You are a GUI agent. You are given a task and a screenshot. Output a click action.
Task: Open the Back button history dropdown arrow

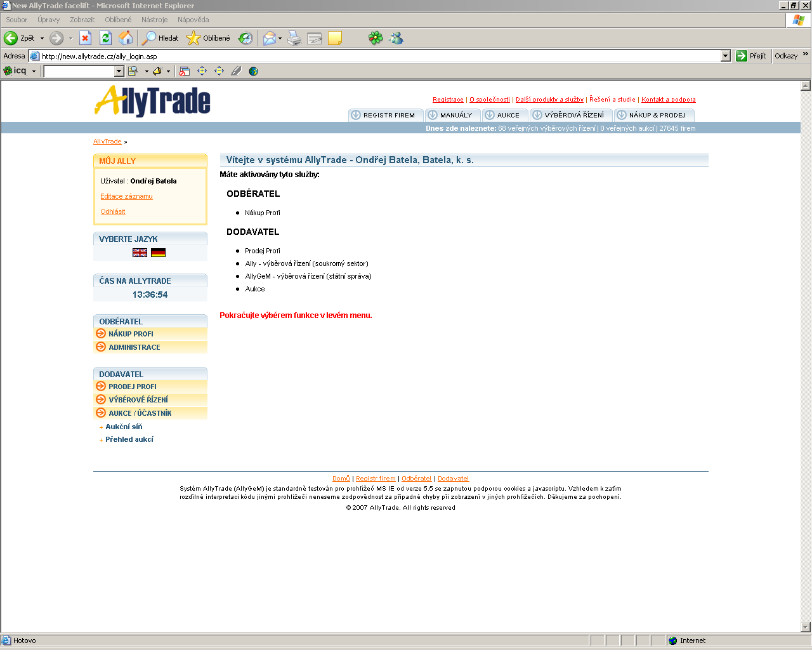coord(42,38)
